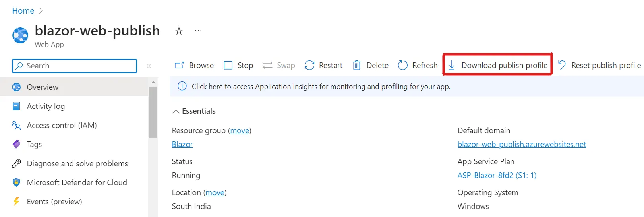Click sidebar scrollbar up arrow
Image resolution: width=644 pixels, height=217 pixels.
pos(153,82)
